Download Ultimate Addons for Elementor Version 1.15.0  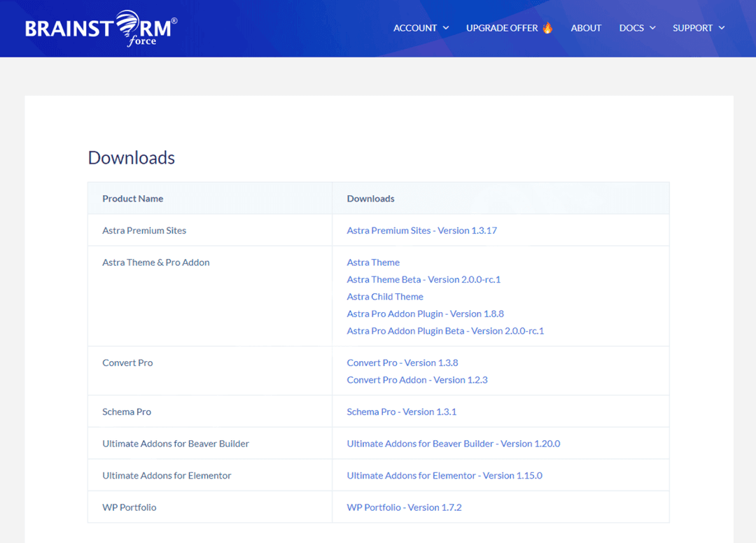coord(444,475)
